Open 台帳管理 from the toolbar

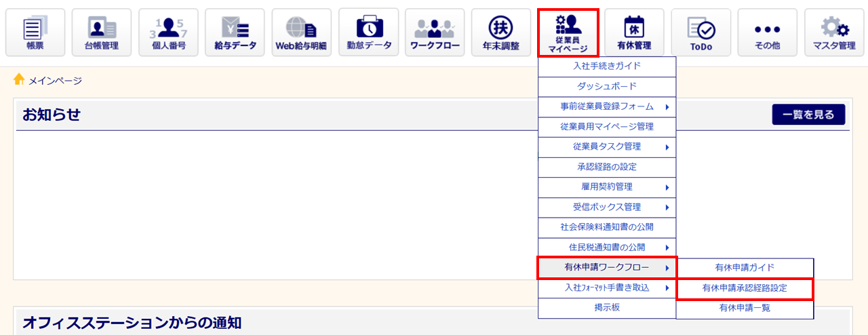tap(102, 33)
